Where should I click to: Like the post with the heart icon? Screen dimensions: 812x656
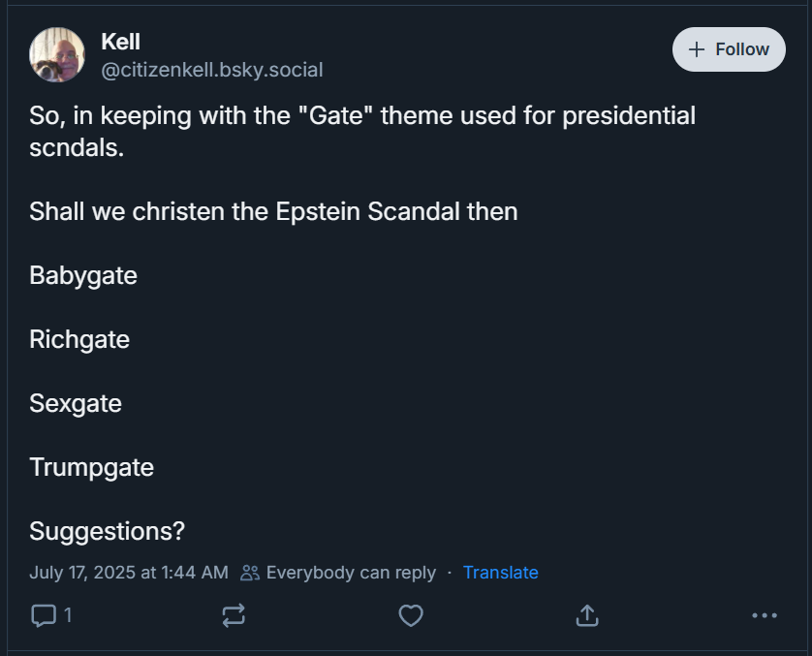pos(411,614)
